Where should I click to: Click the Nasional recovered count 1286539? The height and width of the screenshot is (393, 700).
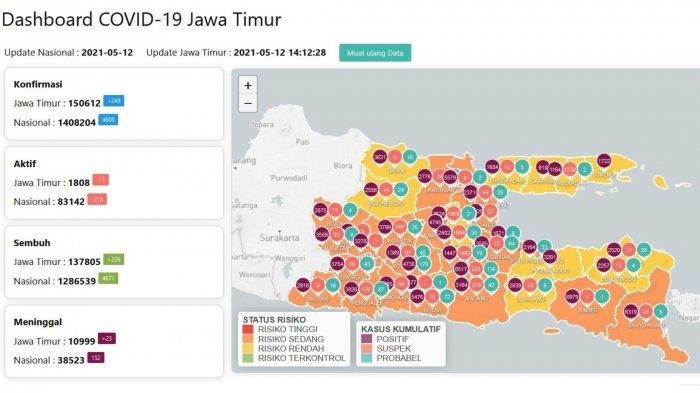[x=77, y=281]
